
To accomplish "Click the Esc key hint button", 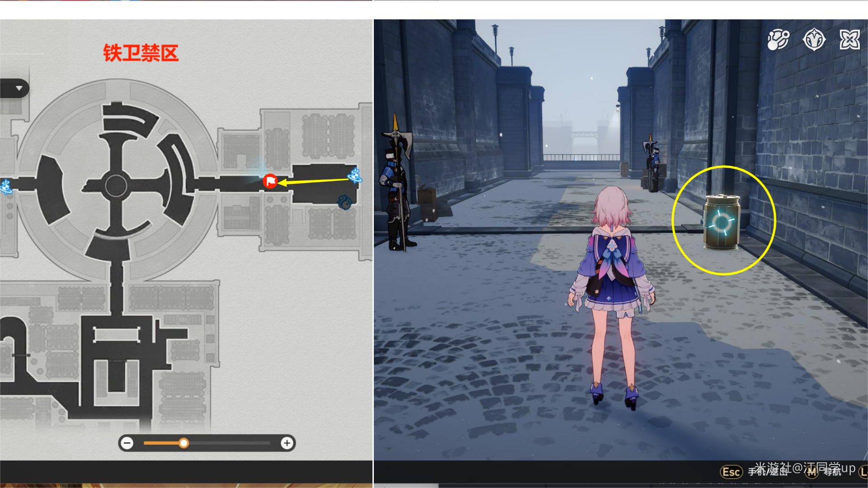I will pyautogui.click(x=731, y=472).
